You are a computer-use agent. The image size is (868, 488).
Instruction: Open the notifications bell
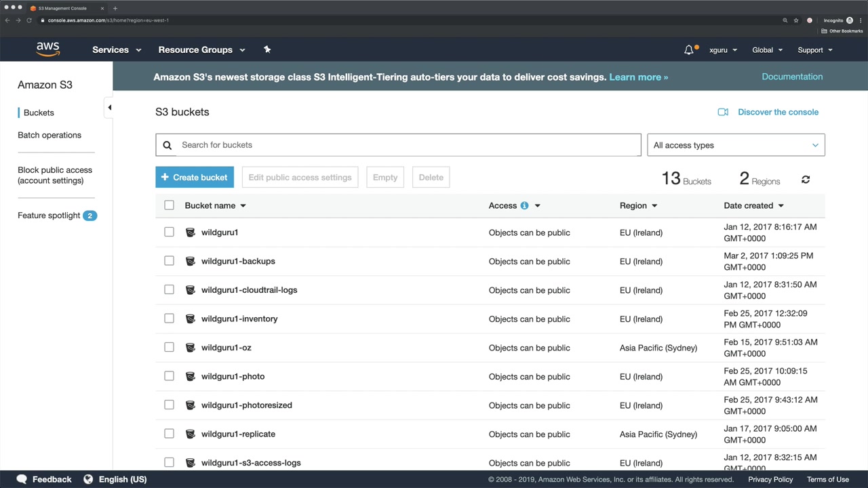[x=689, y=49]
